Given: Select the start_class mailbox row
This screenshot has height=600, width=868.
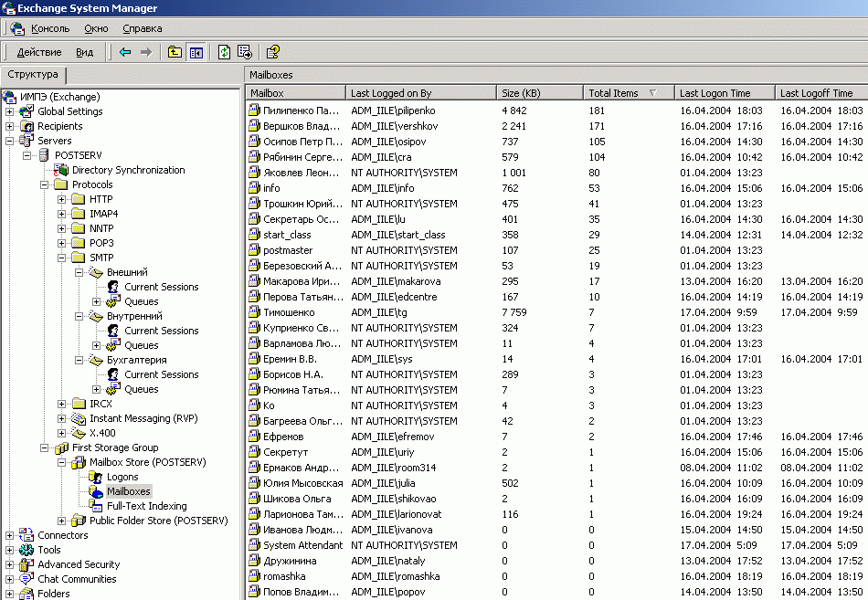Looking at the screenshot, I should click(x=556, y=235).
